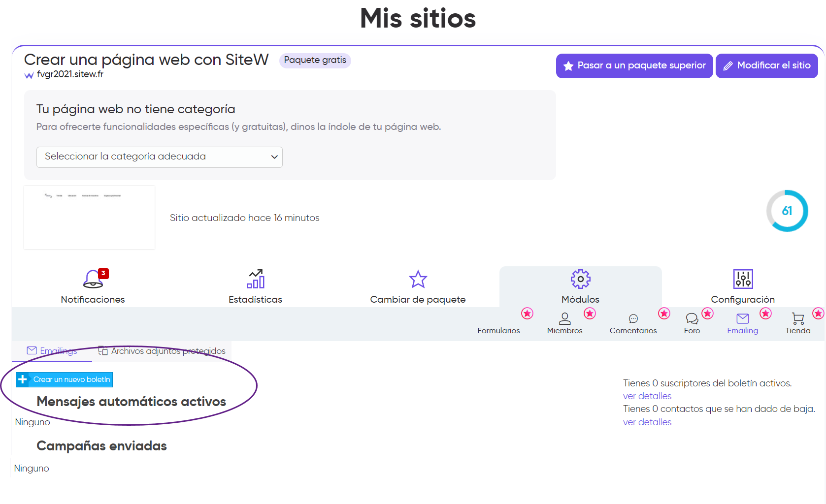
Task: Click the premium star badge next to Formularios
Action: (528, 314)
